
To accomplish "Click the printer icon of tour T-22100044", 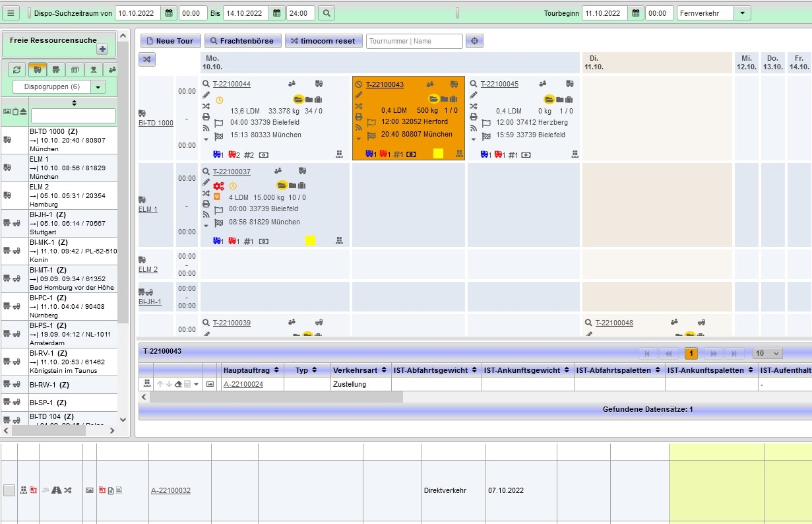I will (206, 117).
